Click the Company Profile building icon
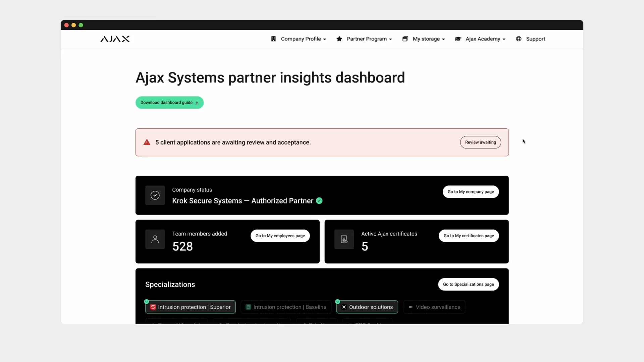 click(273, 39)
